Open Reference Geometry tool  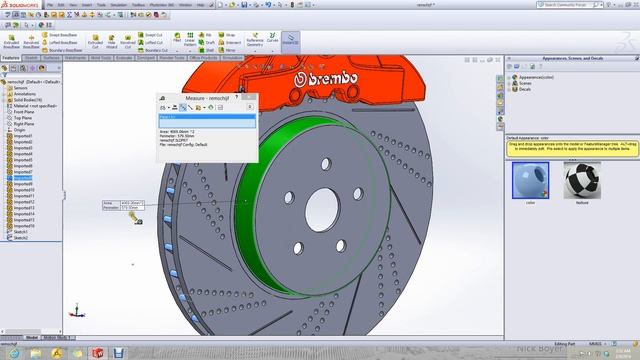(x=255, y=40)
